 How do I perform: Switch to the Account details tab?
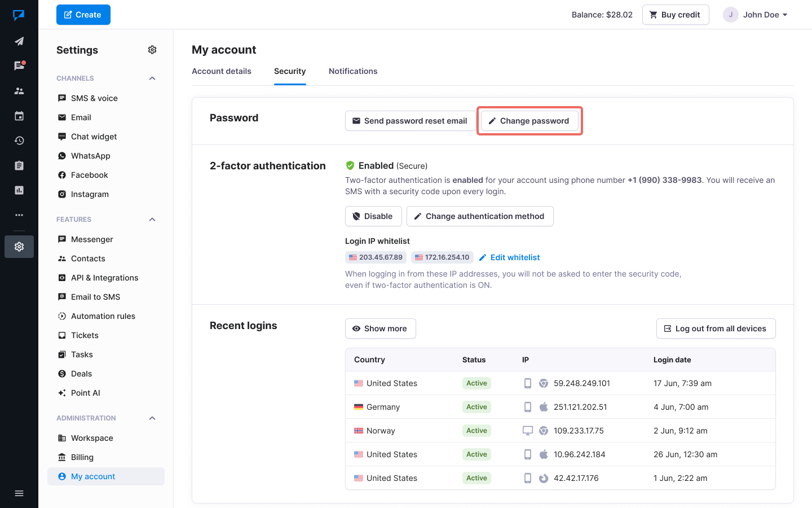222,71
